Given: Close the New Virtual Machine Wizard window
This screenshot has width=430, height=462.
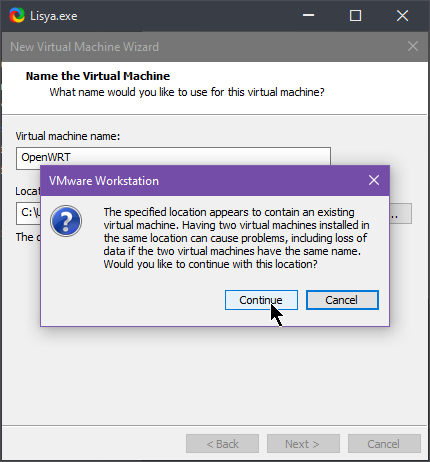Looking at the screenshot, I should pyautogui.click(x=413, y=46).
